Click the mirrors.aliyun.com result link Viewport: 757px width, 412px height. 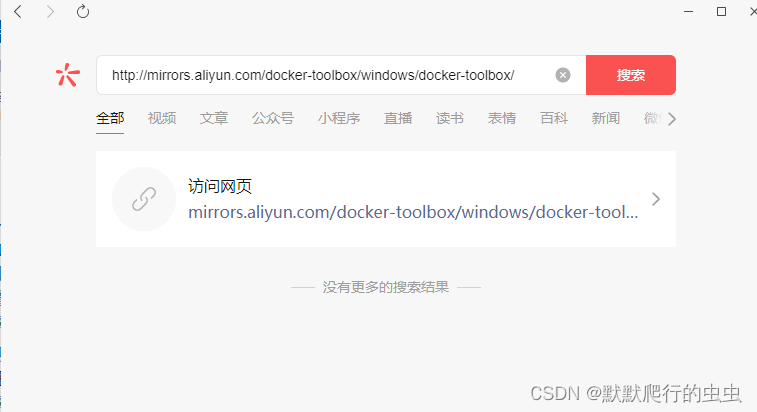pos(413,212)
